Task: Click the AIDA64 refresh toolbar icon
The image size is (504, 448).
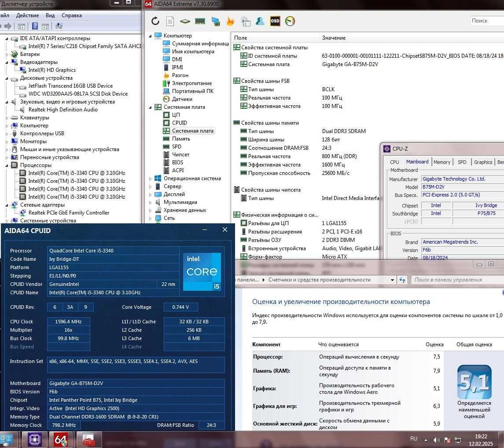Action: [155, 21]
